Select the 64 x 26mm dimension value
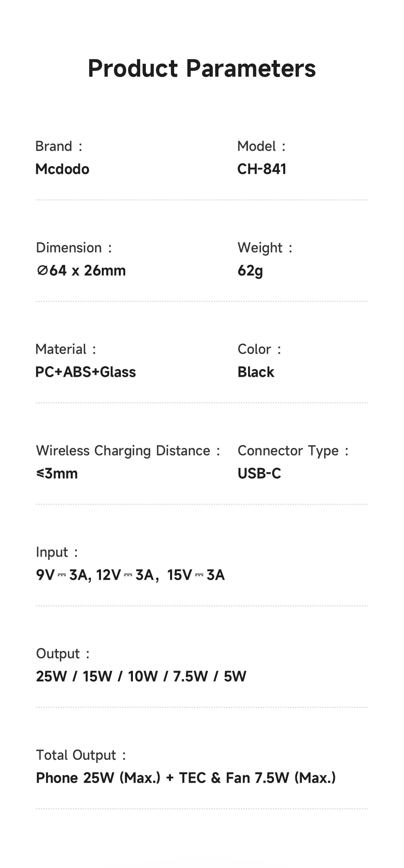The image size is (404, 868). click(x=81, y=270)
